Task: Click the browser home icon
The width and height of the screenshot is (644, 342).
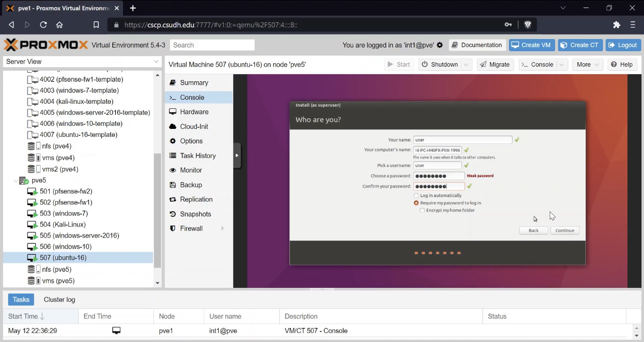Action: point(59,25)
